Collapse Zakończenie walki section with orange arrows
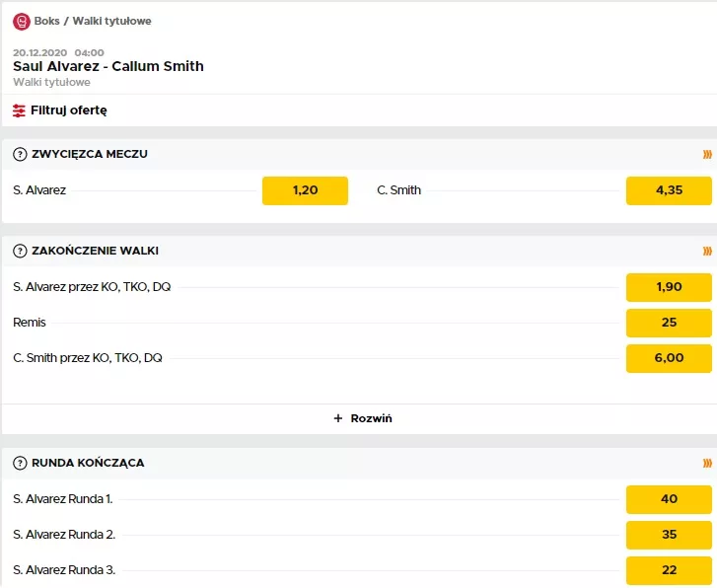717x588 pixels. point(706,251)
